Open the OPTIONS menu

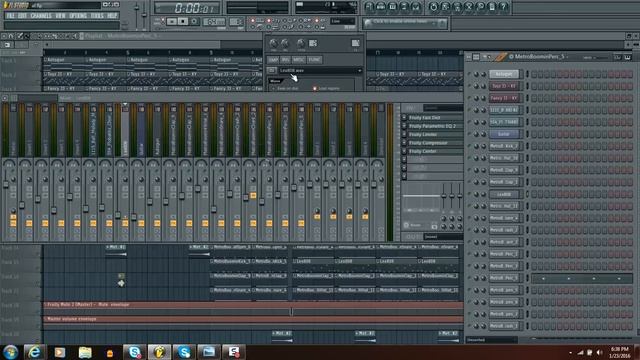[78, 16]
